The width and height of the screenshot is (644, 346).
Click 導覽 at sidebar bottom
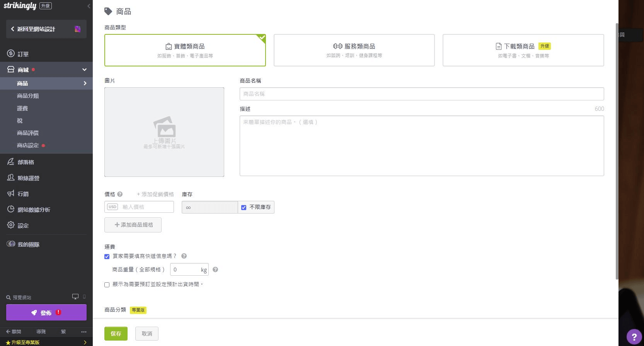(x=41, y=332)
